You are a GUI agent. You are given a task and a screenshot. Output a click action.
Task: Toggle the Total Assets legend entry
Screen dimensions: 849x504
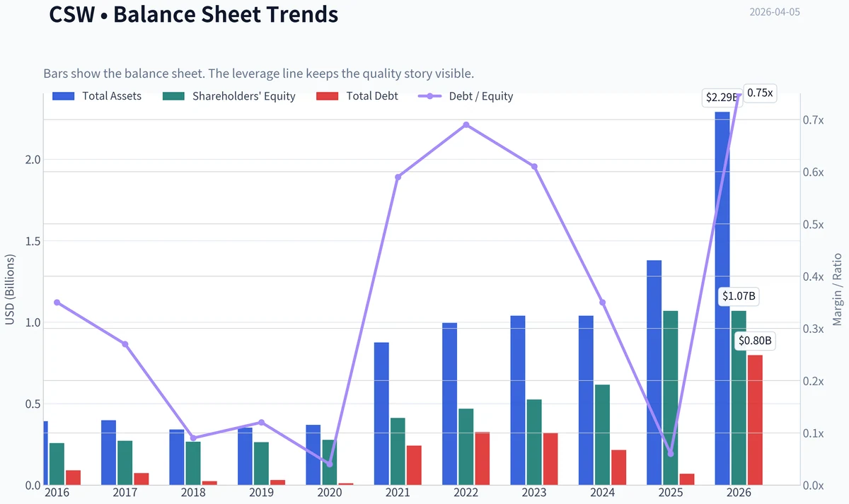97,96
